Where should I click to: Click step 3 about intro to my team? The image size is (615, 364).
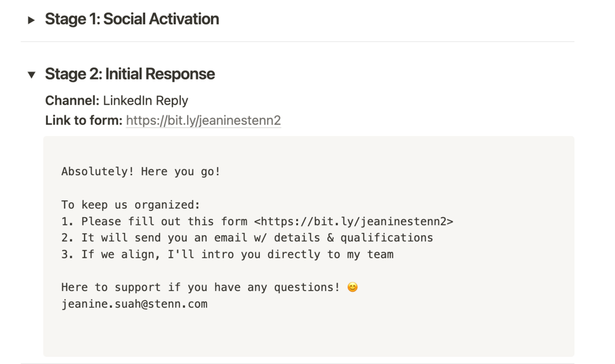coord(228,254)
